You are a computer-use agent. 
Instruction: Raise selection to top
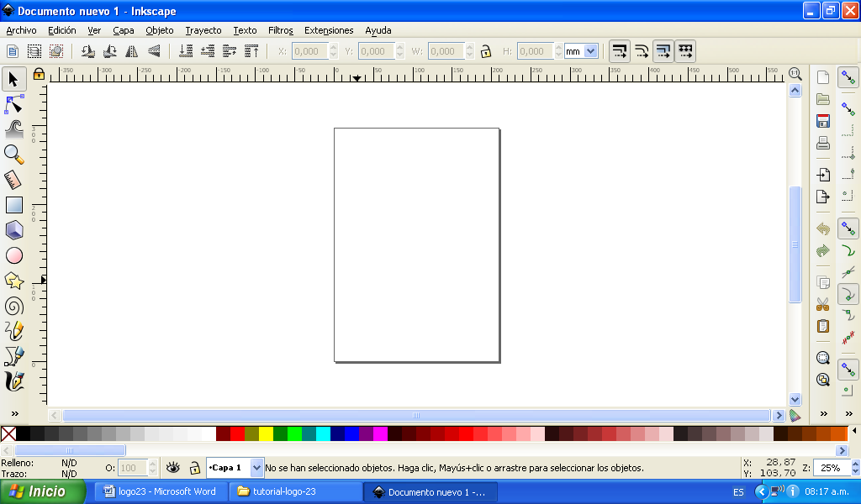point(251,51)
